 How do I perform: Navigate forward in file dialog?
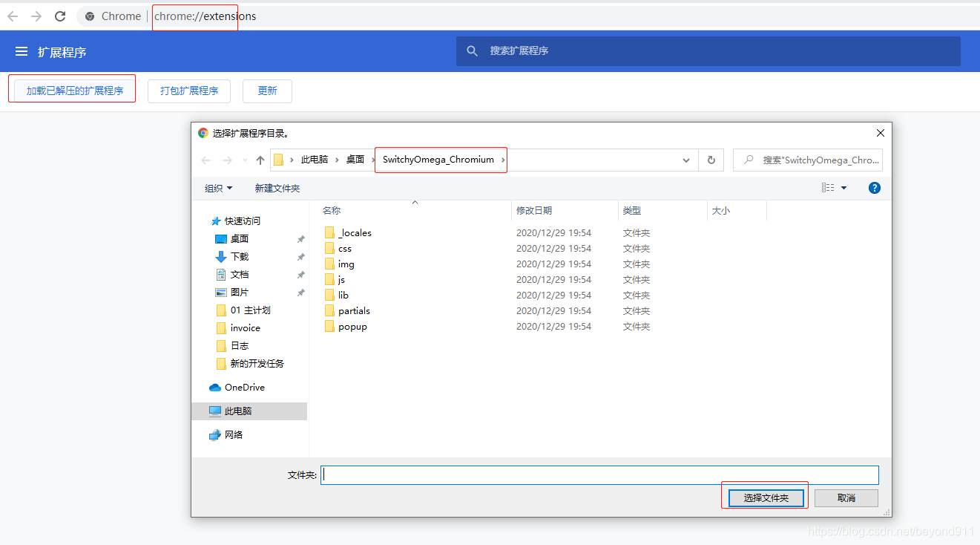pos(228,160)
